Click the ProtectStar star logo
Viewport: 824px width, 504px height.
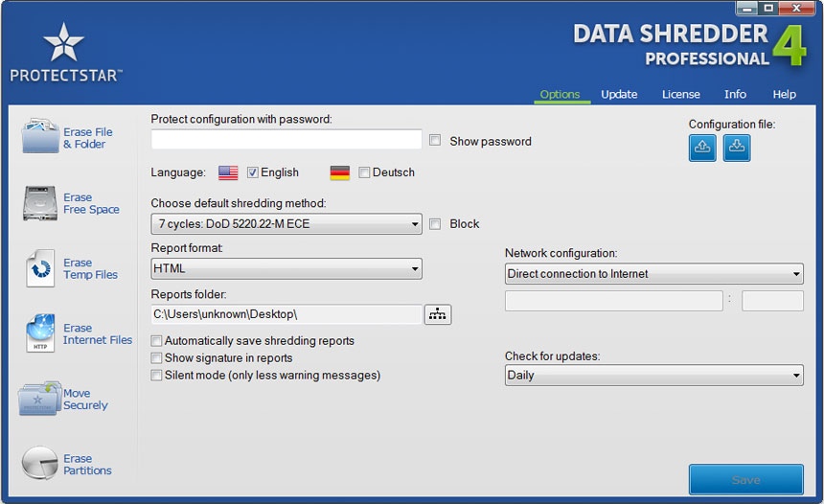[x=63, y=42]
